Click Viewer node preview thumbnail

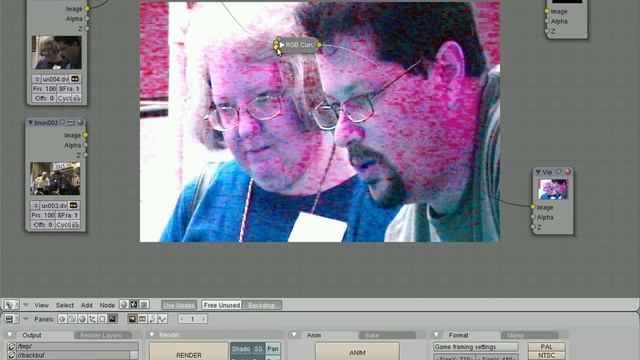(553, 189)
